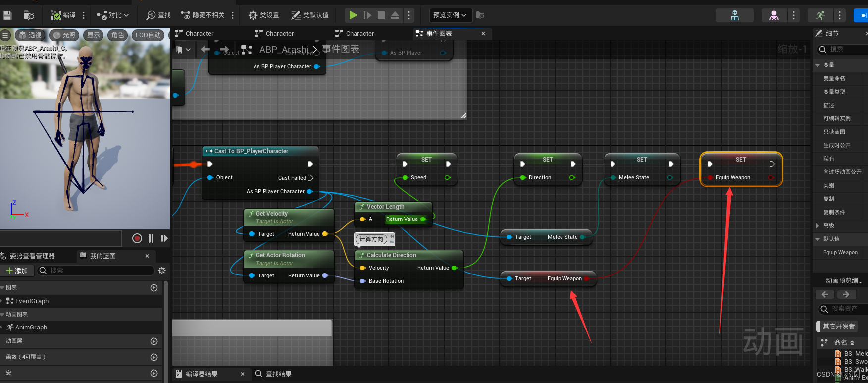Click the graph back navigation arrow

click(205, 49)
